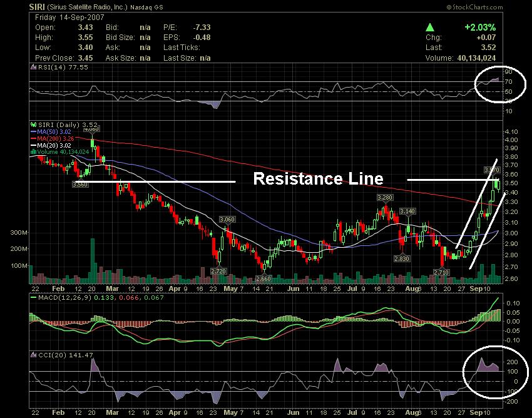Click the MA(50) 3.02 legend text
This screenshot has width=532, height=418.
click(54, 132)
